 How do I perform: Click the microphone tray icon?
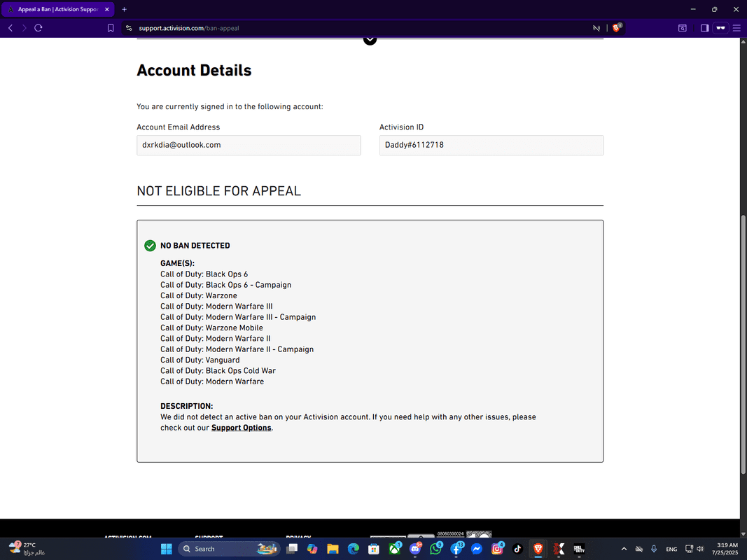pos(654,549)
